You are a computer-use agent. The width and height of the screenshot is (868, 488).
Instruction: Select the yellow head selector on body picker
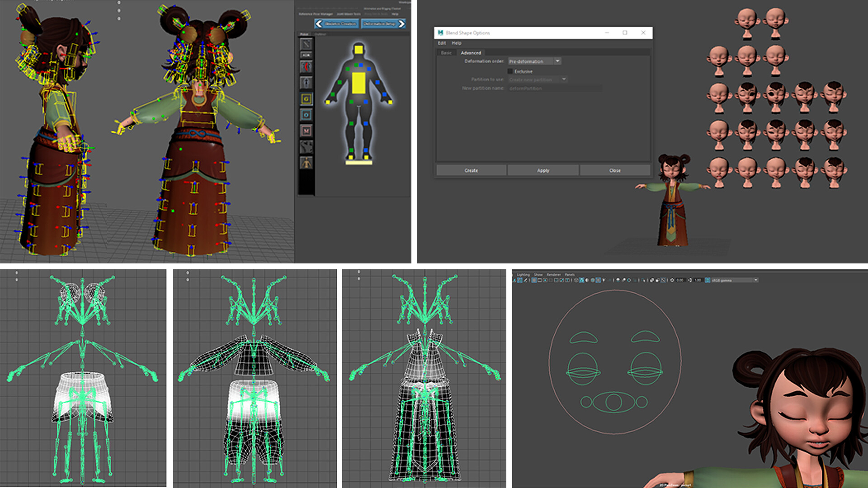pos(359,50)
